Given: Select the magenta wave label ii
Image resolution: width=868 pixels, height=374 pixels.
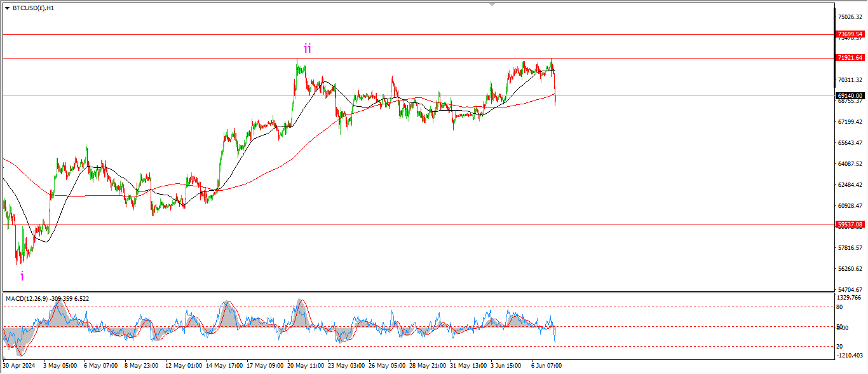Looking at the screenshot, I should click(307, 48).
